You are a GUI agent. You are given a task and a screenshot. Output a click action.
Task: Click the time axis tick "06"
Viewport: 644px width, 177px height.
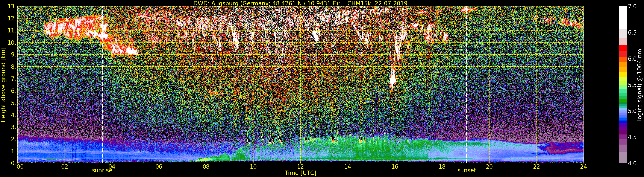[x=159, y=167]
